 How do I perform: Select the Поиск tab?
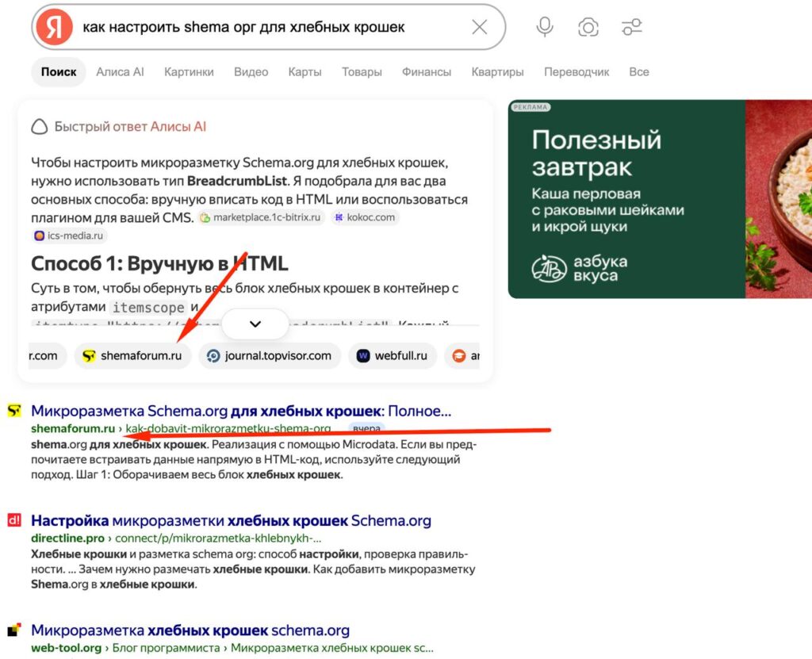coord(59,72)
